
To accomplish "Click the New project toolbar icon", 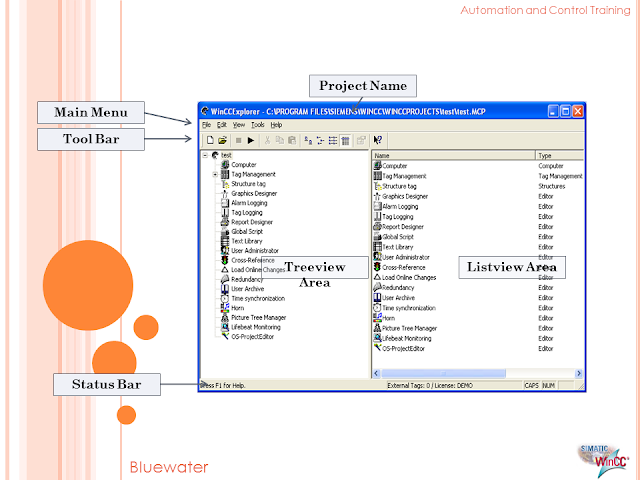I will point(210,140).
